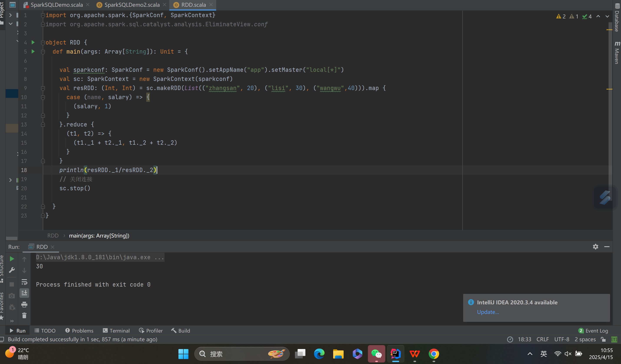Viewport: 621px width, 364px height.
Task: Toggle soft-wrap in console output
Action: (x=24, y=282)
